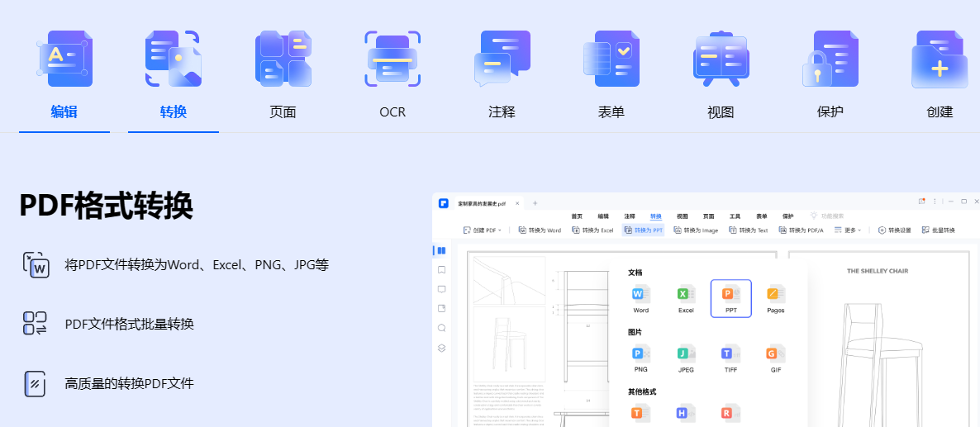This screenshot has width=980, height=427.
Task: Select the 注释 feature tab with the speech-bubbles icon
Action: click(502, 75)
